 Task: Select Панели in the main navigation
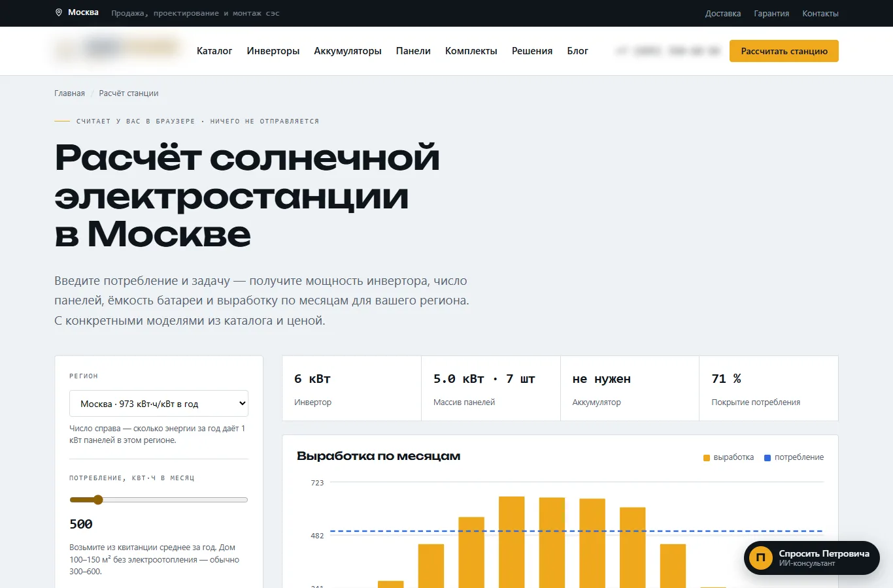[x=413, y=51]
